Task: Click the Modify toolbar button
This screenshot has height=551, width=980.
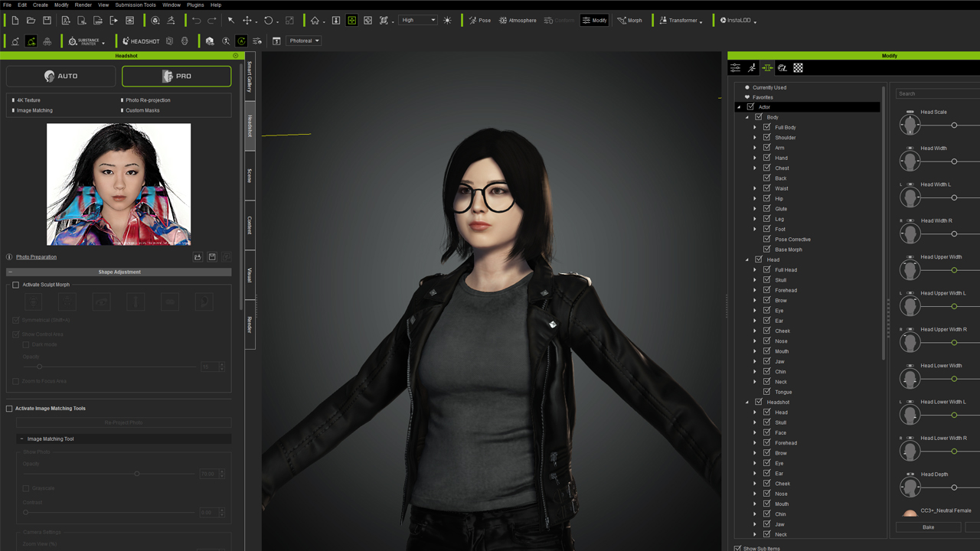Action: (594, 20)
